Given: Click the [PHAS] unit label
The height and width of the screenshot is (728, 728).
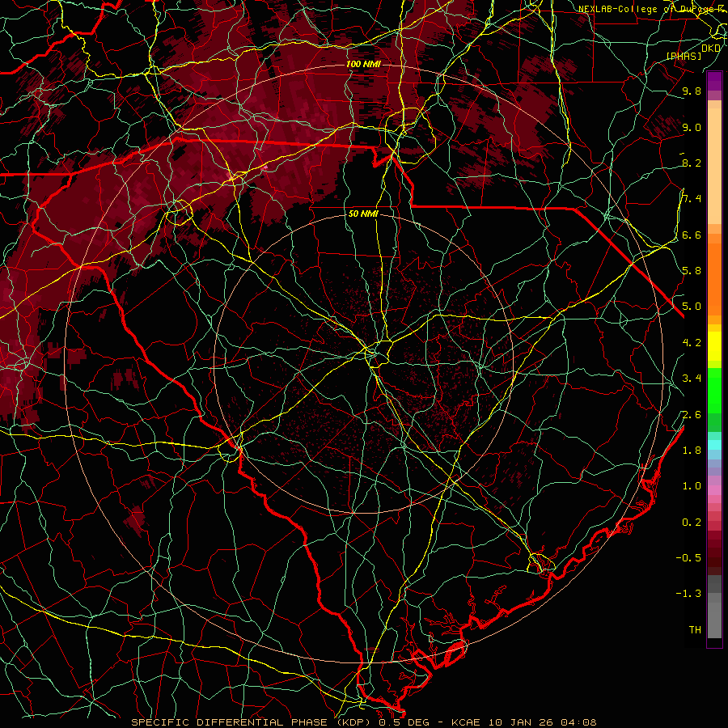Looking at the screenshot, I should [684, 56].
